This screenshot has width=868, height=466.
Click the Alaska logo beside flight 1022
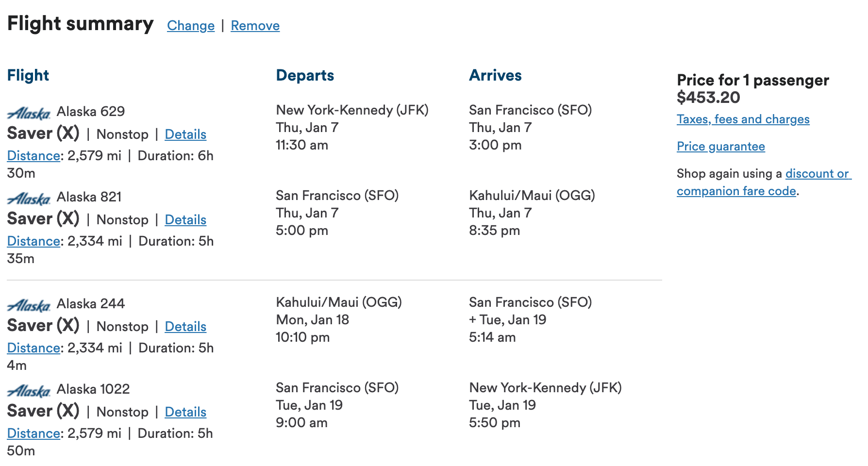[x=29, y=391]
